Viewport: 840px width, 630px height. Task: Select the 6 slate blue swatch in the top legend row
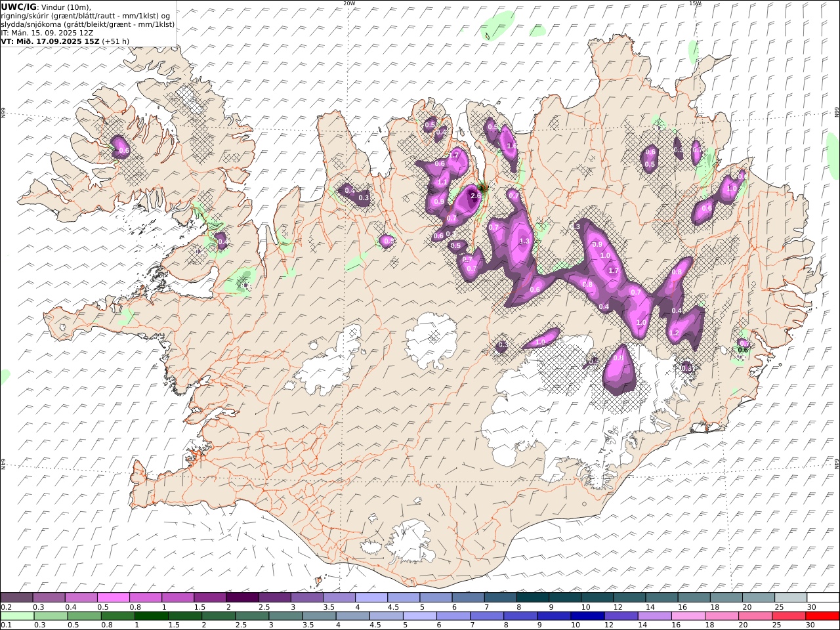(468, 598)
